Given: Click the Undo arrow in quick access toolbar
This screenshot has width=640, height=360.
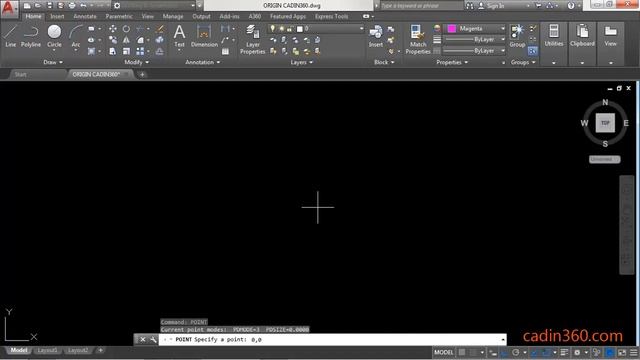Looking at the screenshot, I should 83,6.
